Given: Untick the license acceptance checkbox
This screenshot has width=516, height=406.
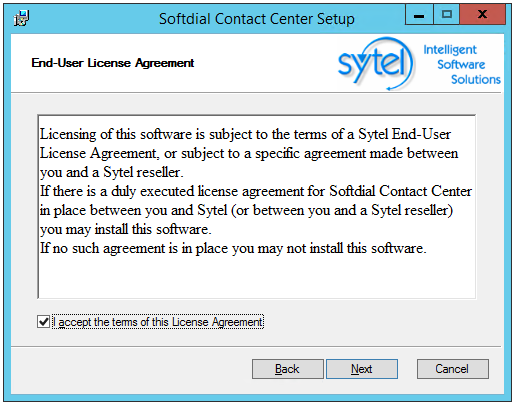Looking at the screenshot, I should coord(44,322).
